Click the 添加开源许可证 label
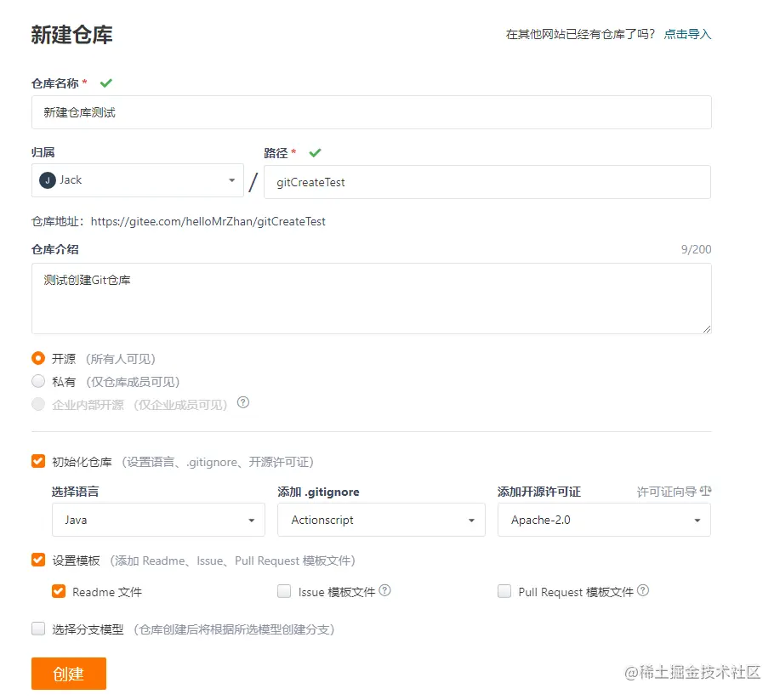780x700 pixels. (539, 492)
